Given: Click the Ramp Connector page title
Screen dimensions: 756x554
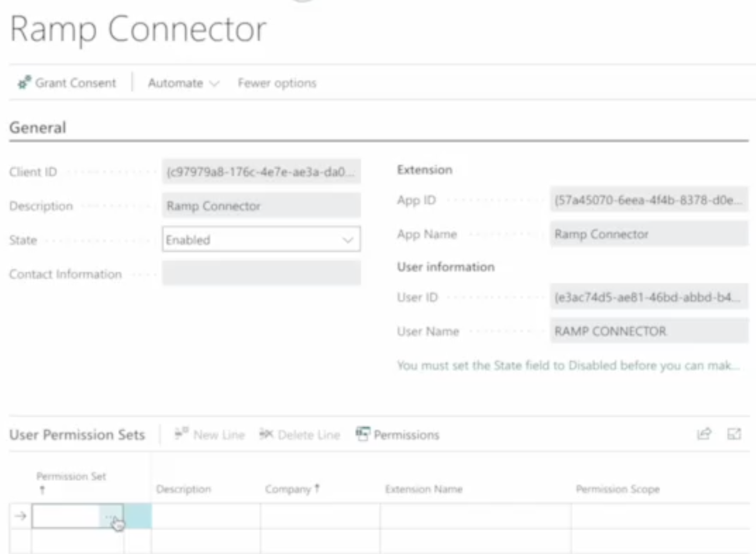Looking at the screenshot, I should point(138,29).
